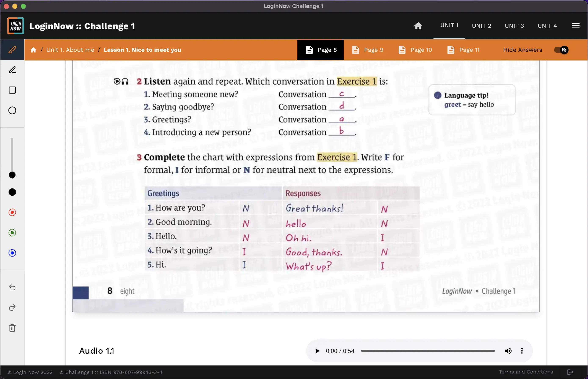Select the circle shape tool
This screenshot has width=588, height=379.
(x=12, y=110)
